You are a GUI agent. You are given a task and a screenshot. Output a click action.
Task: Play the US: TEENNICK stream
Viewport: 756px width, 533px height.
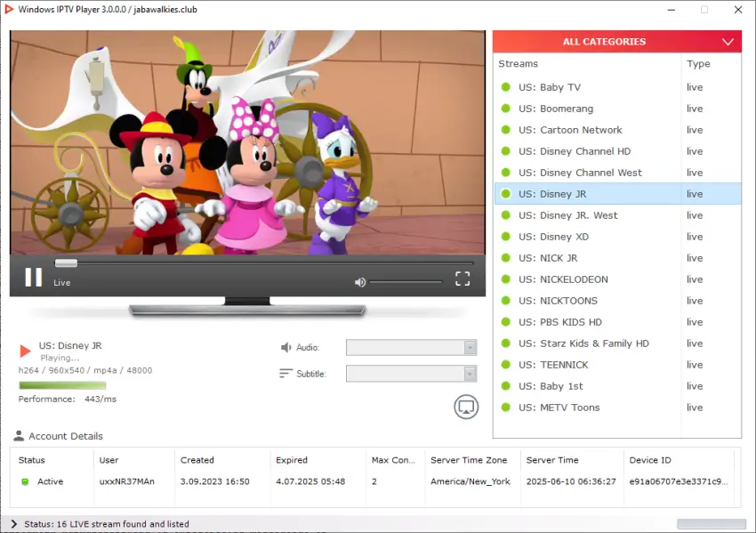pos(617,365)
